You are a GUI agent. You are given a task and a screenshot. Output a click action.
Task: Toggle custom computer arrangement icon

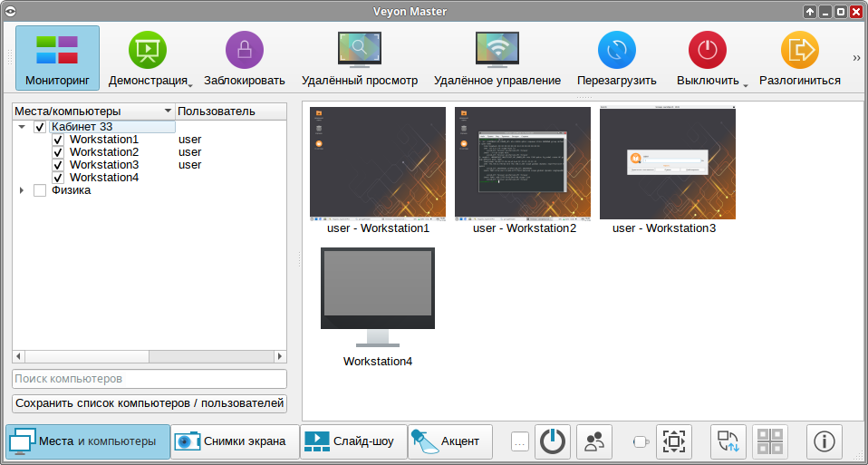point(728,441)
